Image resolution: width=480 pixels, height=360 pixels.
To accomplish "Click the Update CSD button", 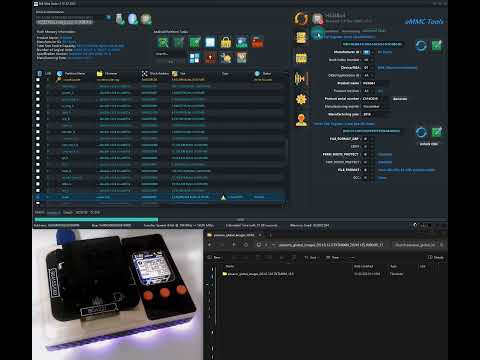I will click(429, 144).
